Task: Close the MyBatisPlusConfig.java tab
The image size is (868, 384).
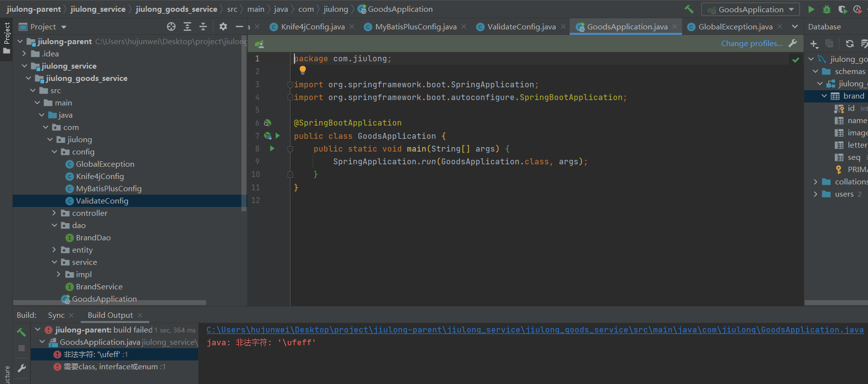Action: click(x=464, y=26)
